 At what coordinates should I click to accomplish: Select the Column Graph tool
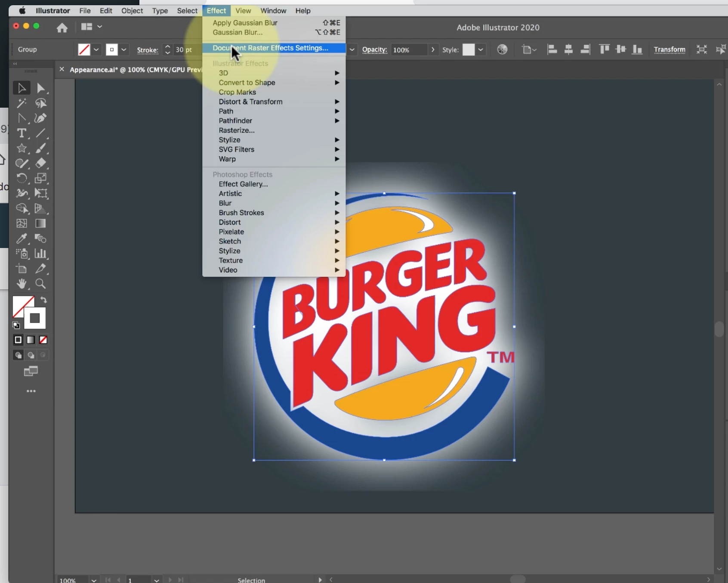(x=41, y=254)
